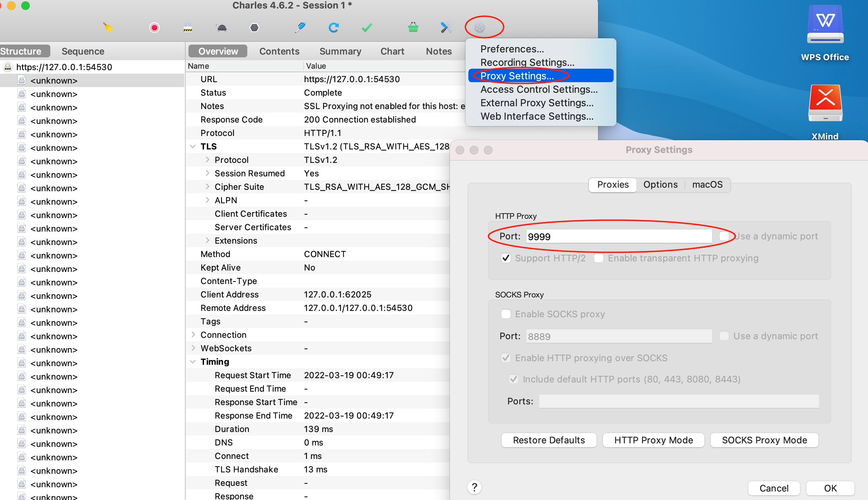This screenshot has width=868, height=500.
Task: Uncheck the Support HTTP/2 checkbox
Action: pyautogui.click(x=506, y=258)
